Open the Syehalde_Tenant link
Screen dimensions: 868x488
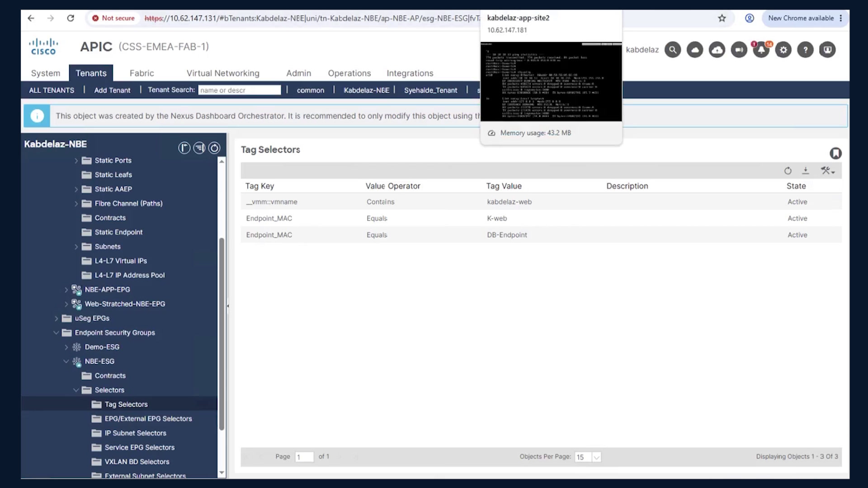pyautogui.click(x=430, y=90)
